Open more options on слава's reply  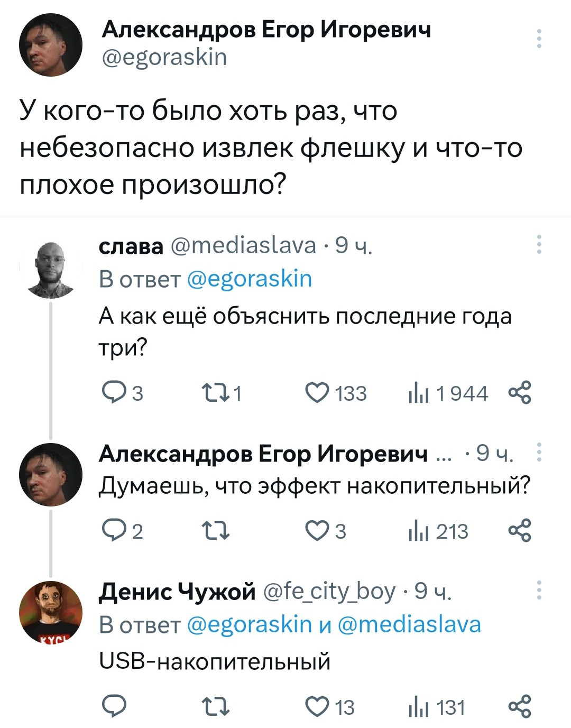click(539, 244)
